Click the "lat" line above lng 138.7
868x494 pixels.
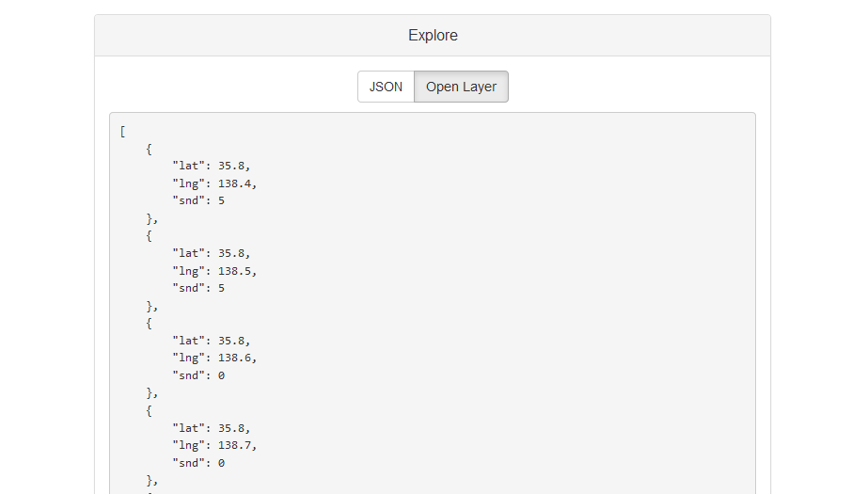pyautogui.click(x=211, y=428)
